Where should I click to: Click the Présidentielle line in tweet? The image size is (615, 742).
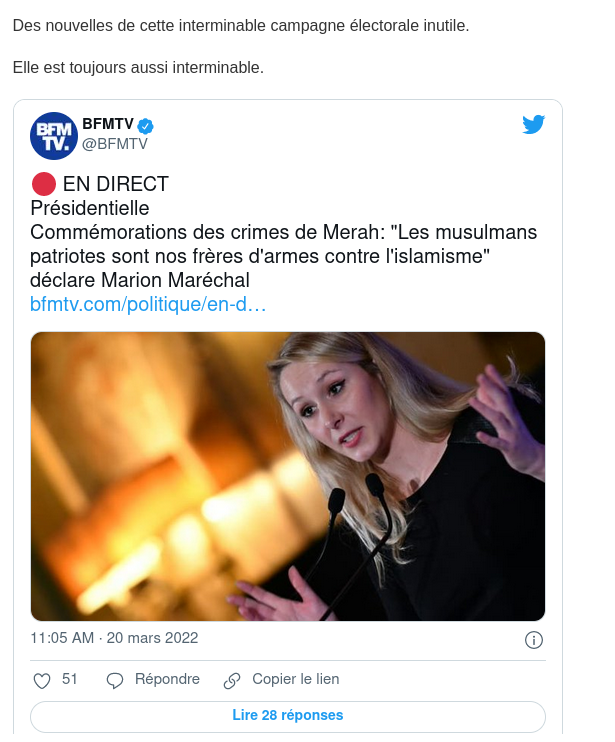coord(90,208)
